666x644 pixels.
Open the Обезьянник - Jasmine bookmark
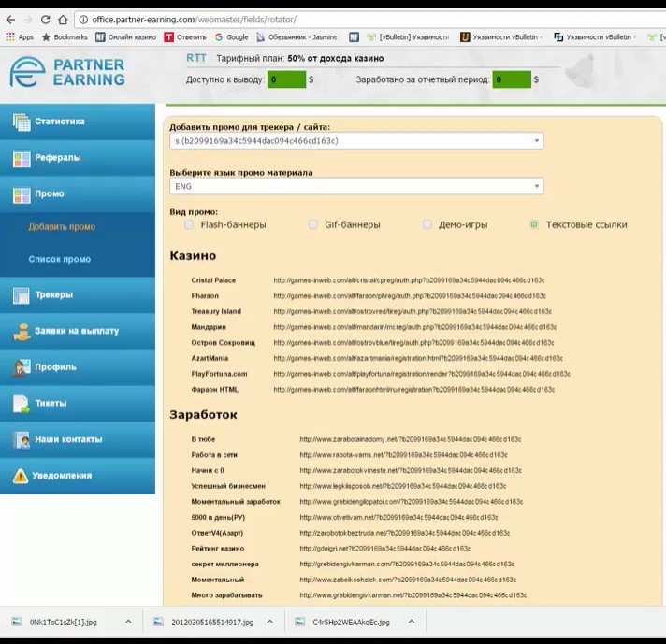(297, 37)
